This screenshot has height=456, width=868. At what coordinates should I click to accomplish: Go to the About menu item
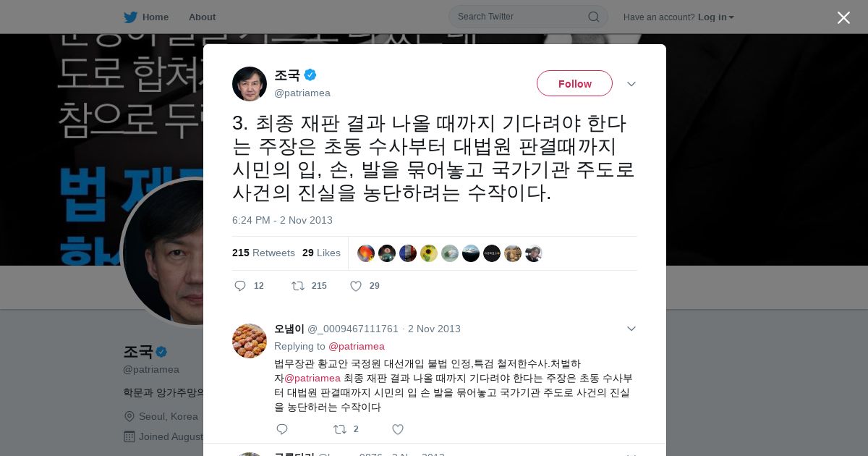click(x=202, y=17)
